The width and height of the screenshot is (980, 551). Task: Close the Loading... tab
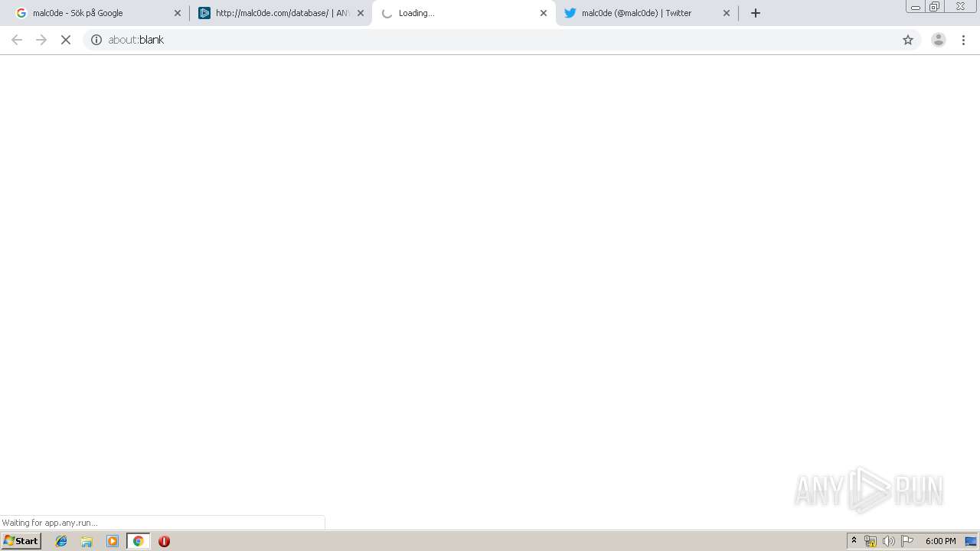[544, 13]
